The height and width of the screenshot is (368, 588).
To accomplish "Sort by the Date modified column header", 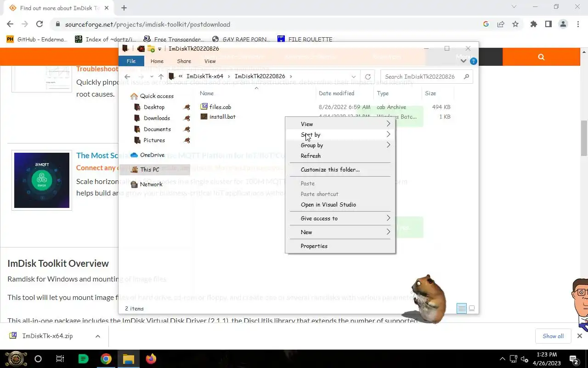I will [336, 93].
